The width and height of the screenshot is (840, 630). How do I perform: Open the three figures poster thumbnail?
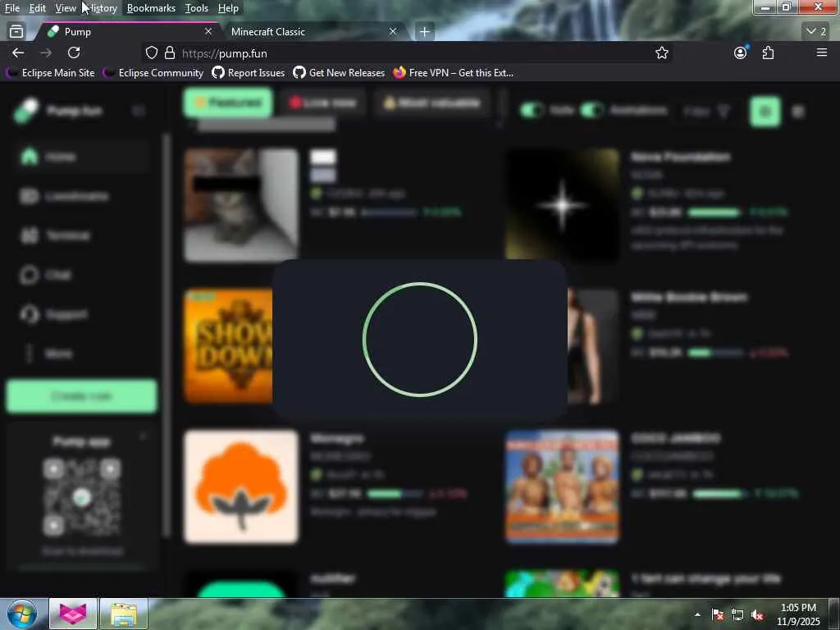pos(562,486)
